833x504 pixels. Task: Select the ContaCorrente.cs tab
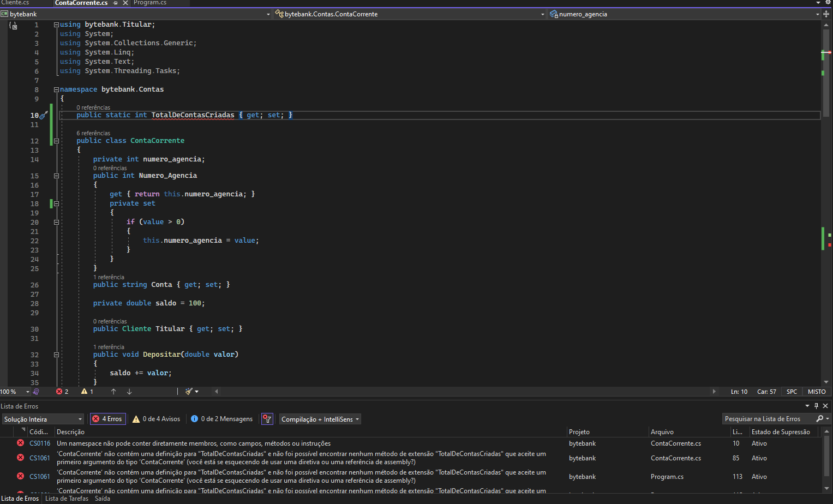81,3
